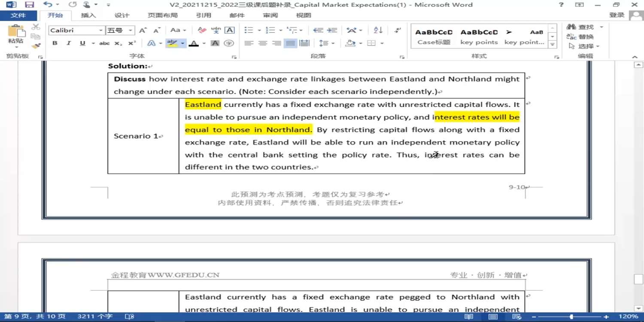Toggle italic formatting
The width and height of the screenshot is (644, 322).
click(68, 43)
